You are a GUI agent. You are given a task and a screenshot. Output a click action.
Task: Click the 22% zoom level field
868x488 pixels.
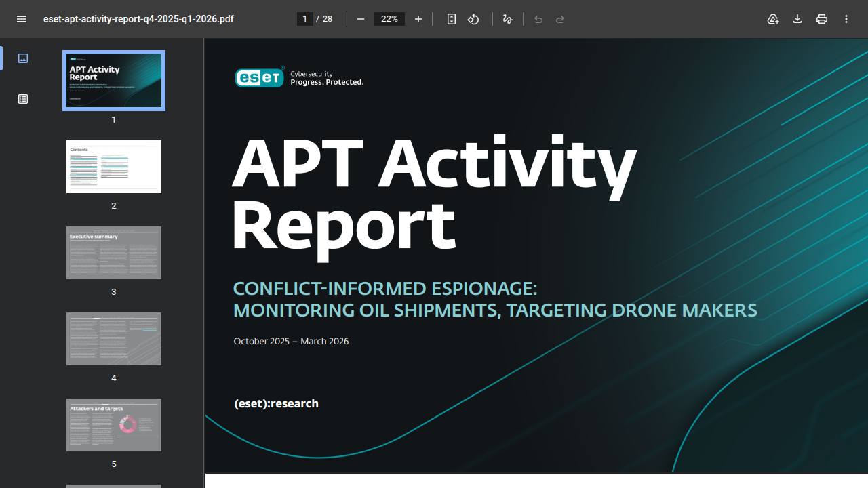tap(389, 19)
